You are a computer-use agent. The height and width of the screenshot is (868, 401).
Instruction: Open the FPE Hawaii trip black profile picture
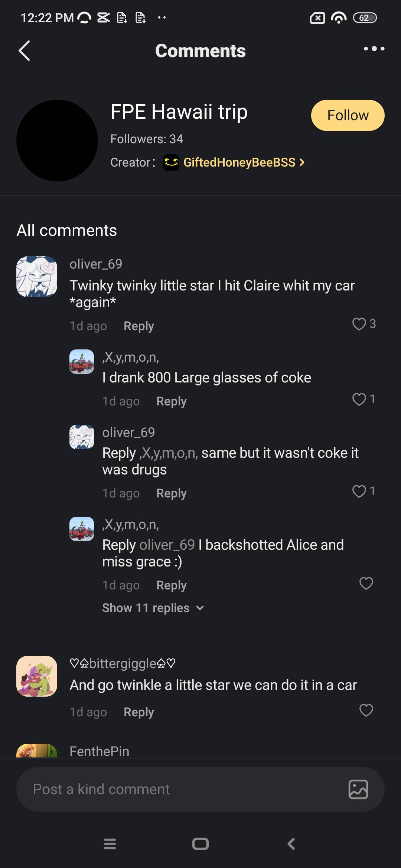[57, 141]
